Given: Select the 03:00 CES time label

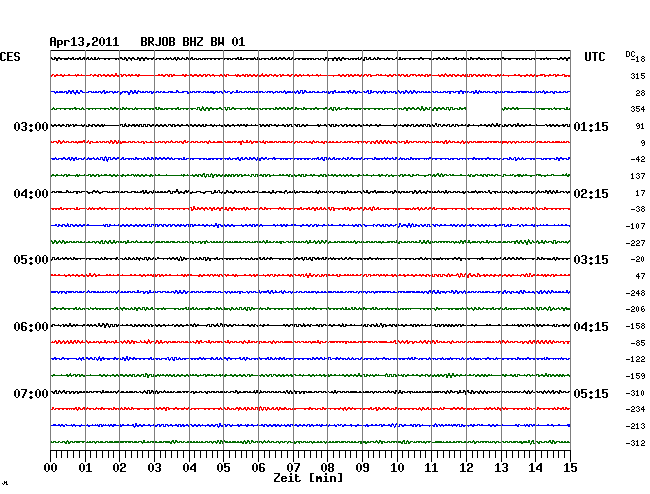Looking at the screenshot, I should tap(31, 126).
